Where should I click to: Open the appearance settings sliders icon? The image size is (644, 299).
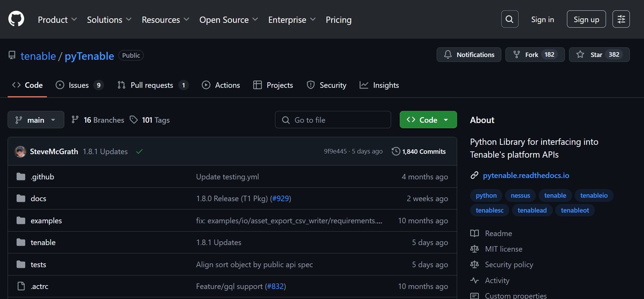pyautogui.click(x=621, y=19)
